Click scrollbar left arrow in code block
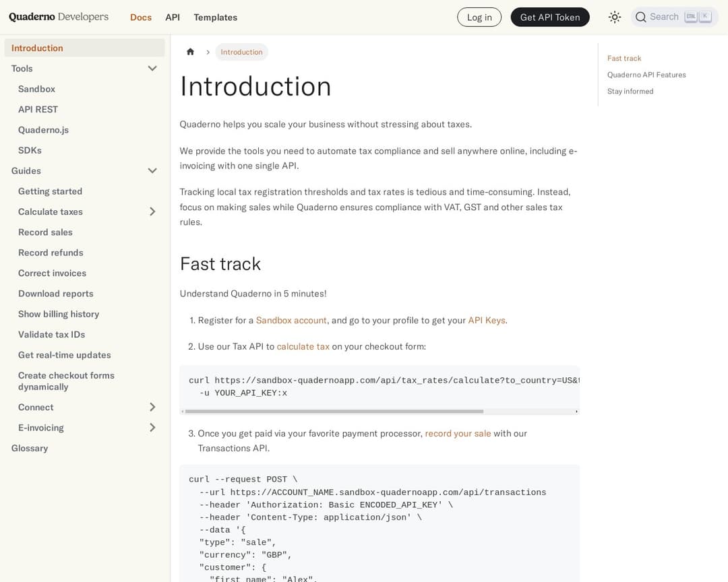 [183, 411]
